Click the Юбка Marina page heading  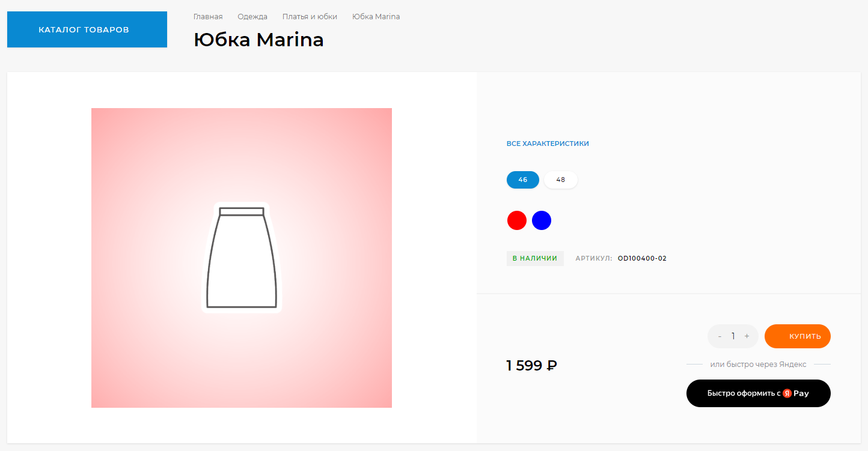tap(258, 40)
